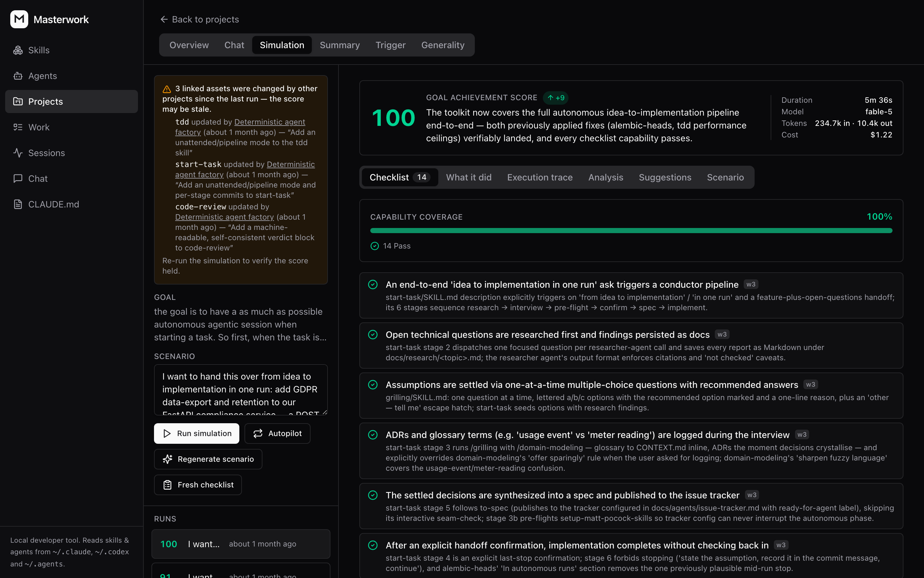
Task: Open the ADRs and glossary terms checklist item
Action: pos(631,451)
